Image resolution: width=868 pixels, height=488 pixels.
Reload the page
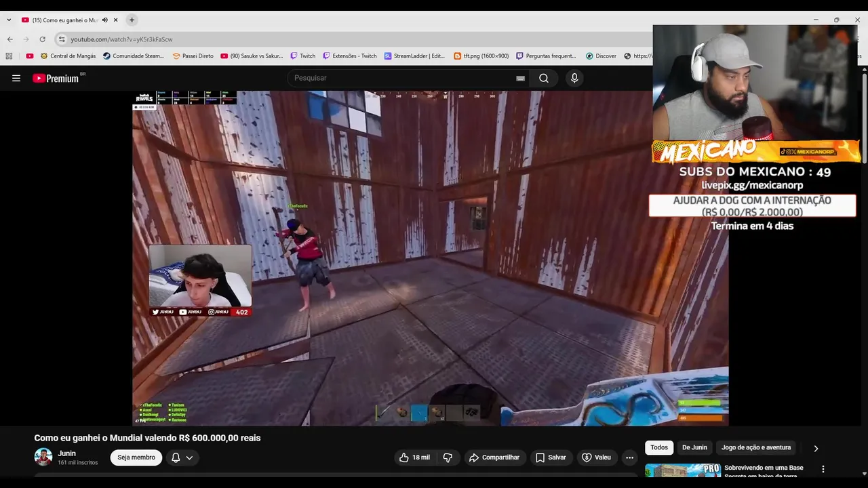42,39
